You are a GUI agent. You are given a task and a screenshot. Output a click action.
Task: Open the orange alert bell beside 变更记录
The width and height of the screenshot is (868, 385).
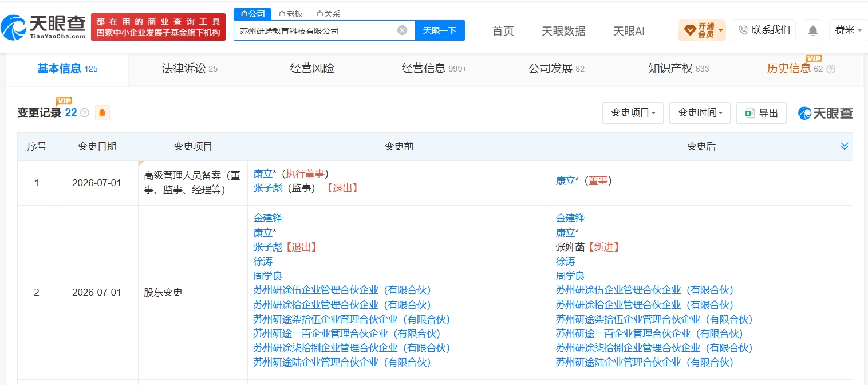[102, 113]
